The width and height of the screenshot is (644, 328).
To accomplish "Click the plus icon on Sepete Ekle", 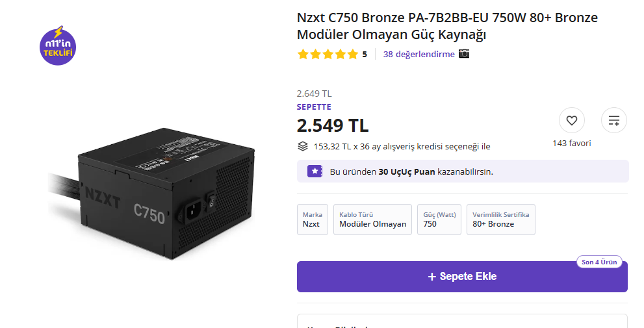I will coord(431,277).
